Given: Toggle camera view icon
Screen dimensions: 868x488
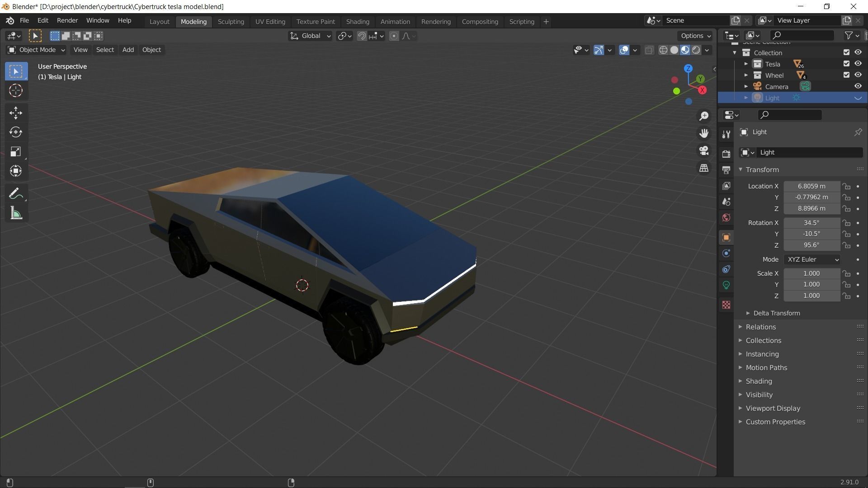Looking at the screenshot, I should click(x=704, y=150).
